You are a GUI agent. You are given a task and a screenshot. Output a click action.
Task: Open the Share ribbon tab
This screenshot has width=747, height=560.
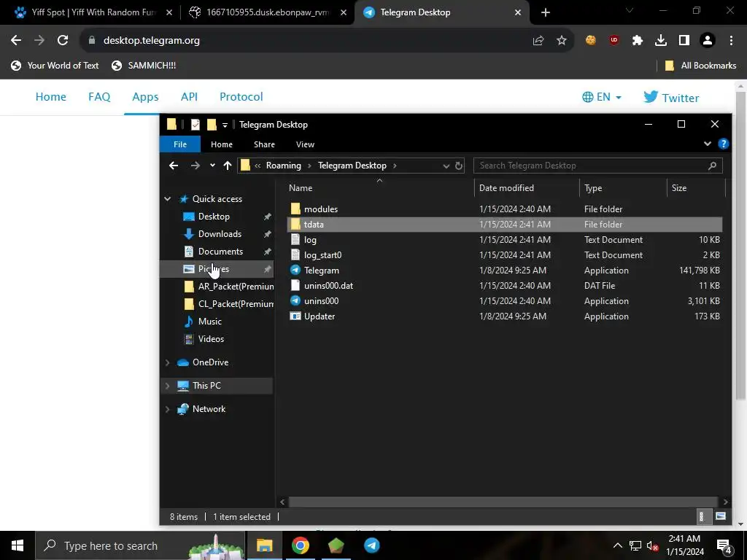click(x=264, y=144)
